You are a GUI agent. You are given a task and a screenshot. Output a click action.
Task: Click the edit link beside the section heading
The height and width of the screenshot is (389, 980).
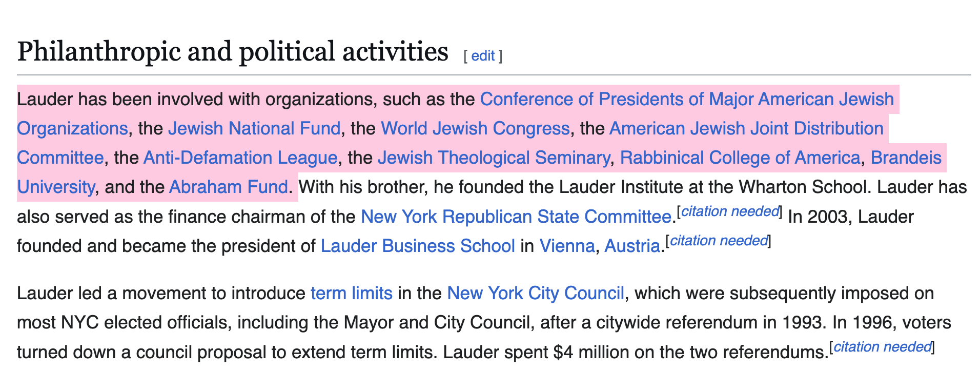click(482, 55)
